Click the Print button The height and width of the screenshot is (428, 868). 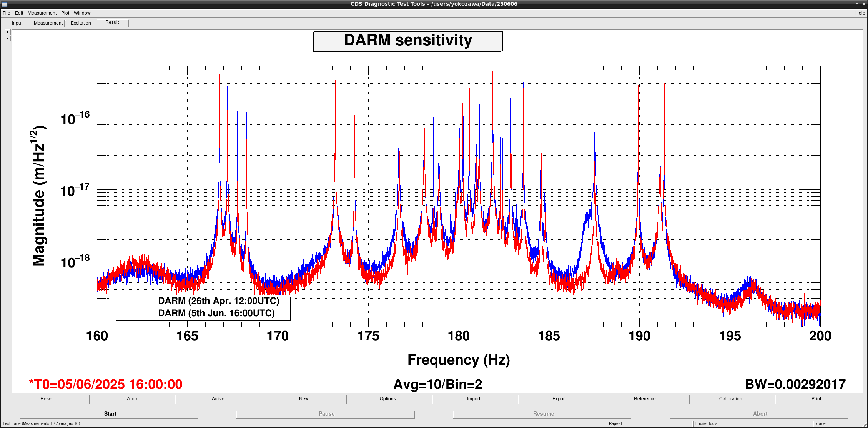click(818, 399)
